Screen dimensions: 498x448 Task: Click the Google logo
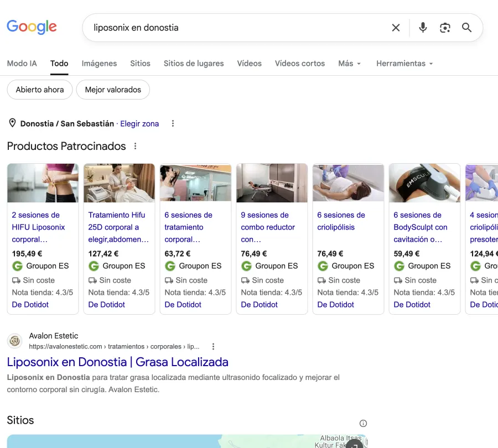(32, 27)
